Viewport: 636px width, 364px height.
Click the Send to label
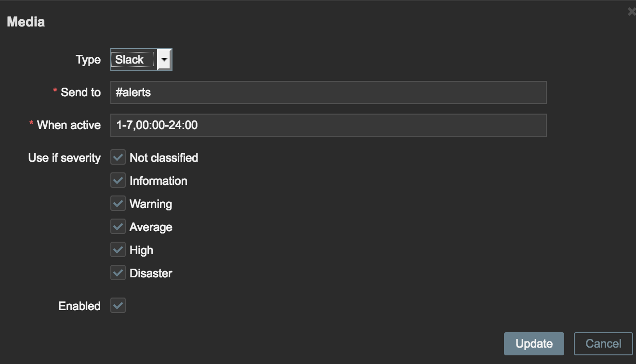click(79, 92)
